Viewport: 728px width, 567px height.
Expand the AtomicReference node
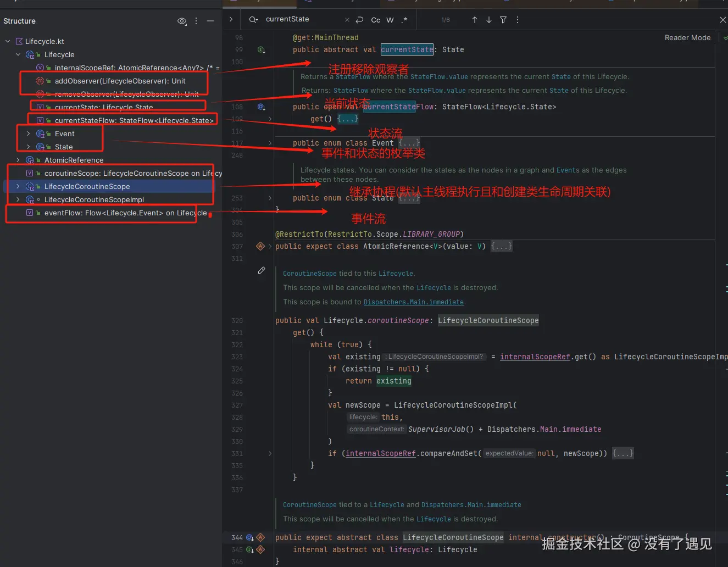click(18, 160)
